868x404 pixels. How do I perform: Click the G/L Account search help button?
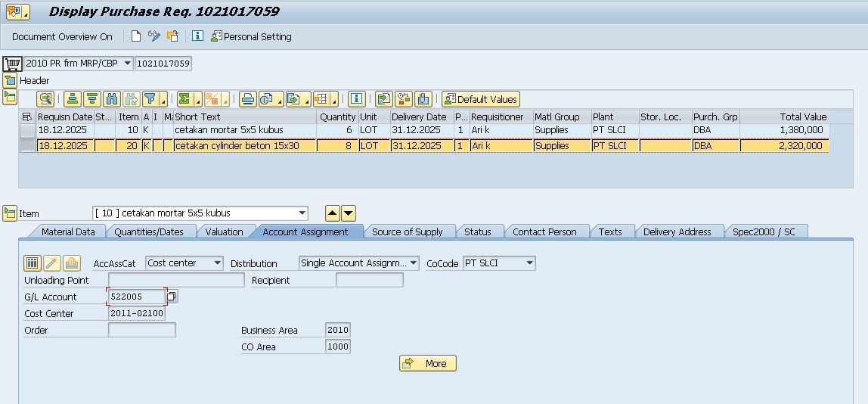pyautogui.click(x=172, y=297)
